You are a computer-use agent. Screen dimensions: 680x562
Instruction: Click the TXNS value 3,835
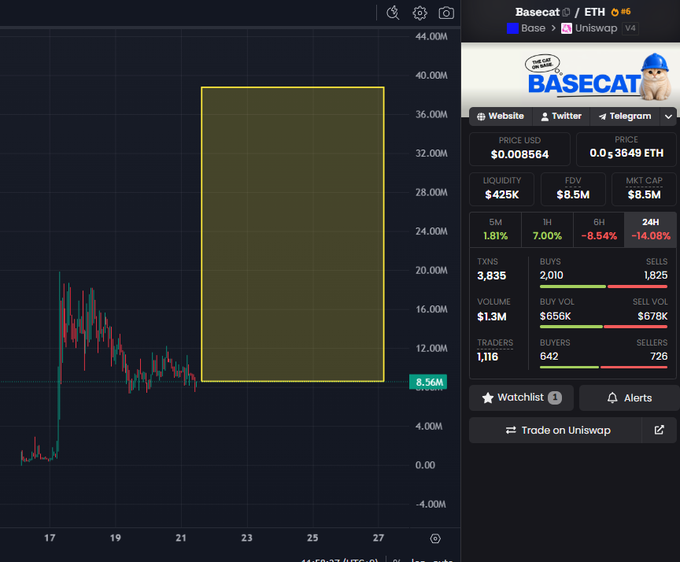pyautogui.click(x=491, y=276)
